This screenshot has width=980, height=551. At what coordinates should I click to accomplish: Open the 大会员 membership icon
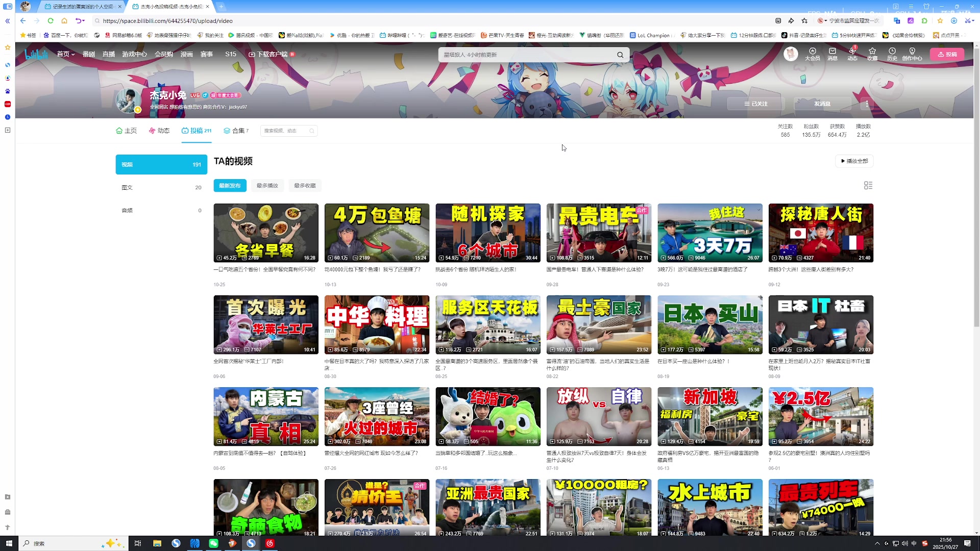(x=812, y=53)
